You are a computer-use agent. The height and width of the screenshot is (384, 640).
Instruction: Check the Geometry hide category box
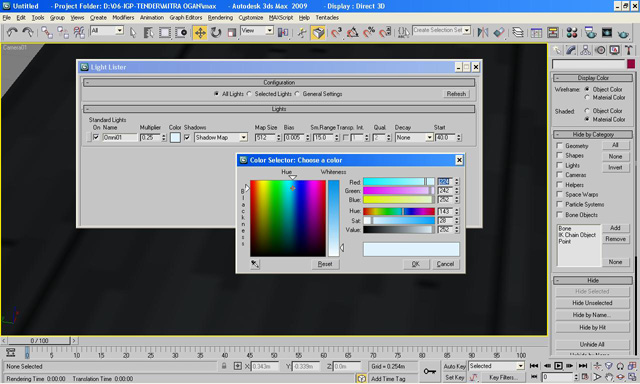click(560, 146)
